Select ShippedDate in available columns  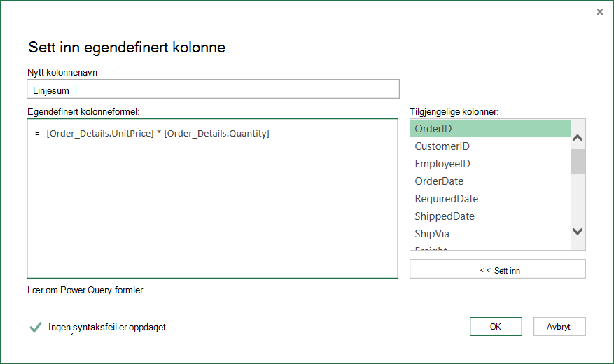[x=490, y=216]
